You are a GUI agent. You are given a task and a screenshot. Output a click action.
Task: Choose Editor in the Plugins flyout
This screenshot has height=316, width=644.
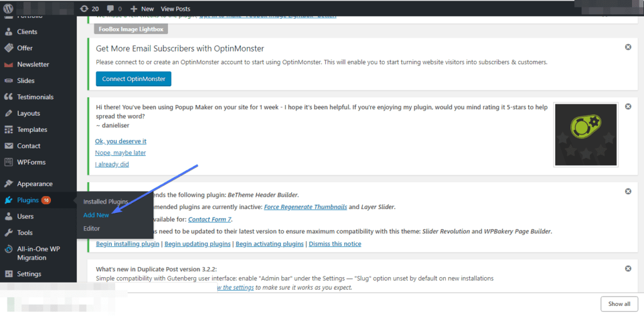click(92, 229)
